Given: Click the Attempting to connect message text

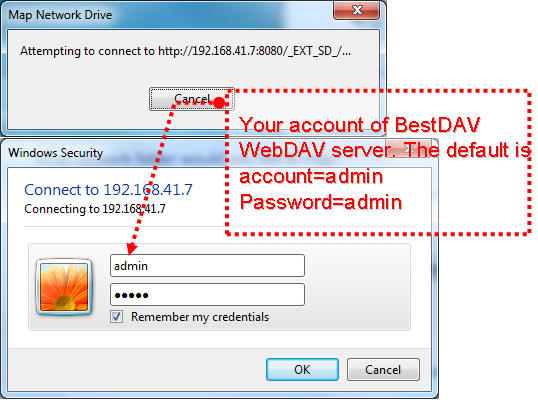Looking at the screenshot, I should click(x=185, y=51).
